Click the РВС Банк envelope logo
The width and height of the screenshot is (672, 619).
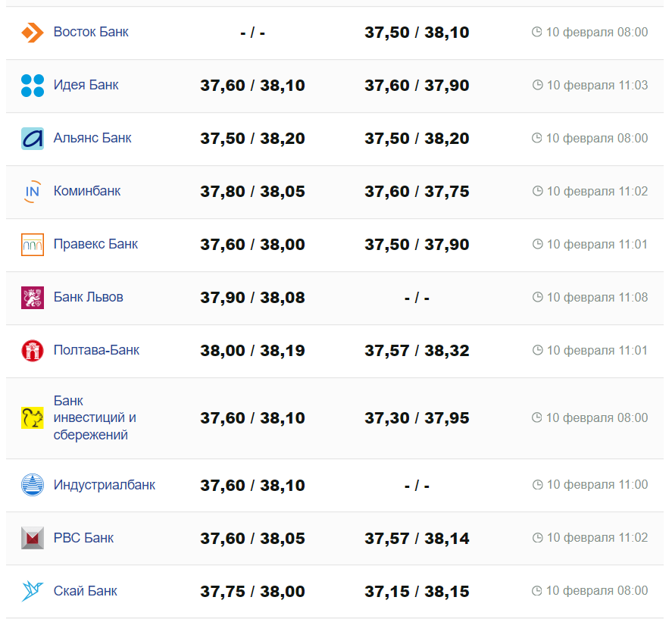click(33, 538)
